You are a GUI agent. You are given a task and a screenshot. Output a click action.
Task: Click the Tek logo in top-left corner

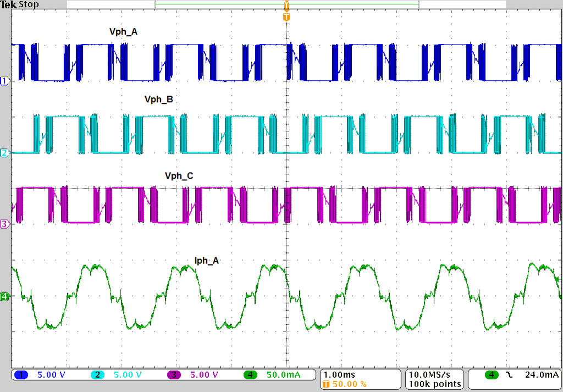pyautogui.click(x=8, y=4)
